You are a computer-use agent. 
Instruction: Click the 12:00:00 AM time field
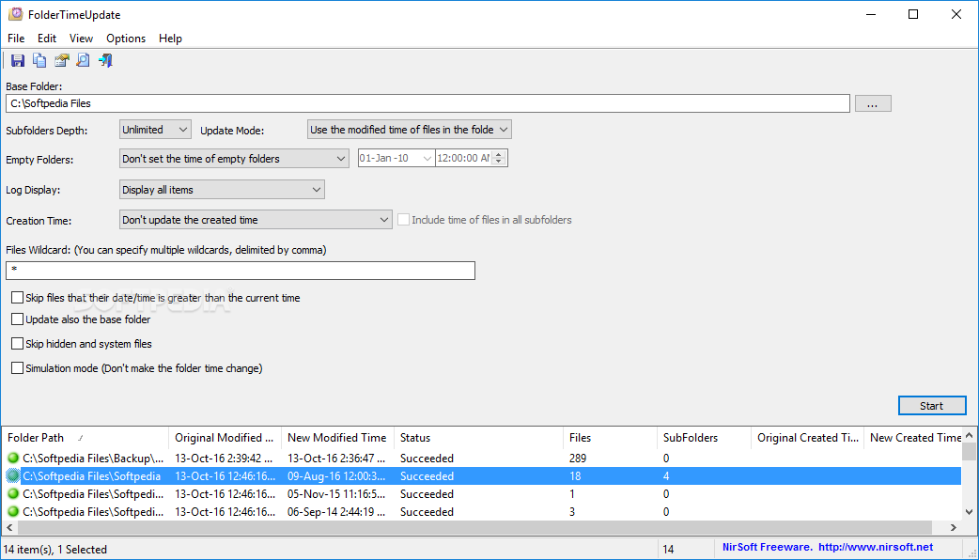coord(463,159)
